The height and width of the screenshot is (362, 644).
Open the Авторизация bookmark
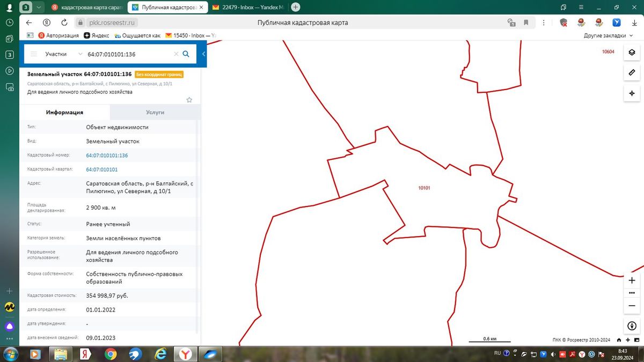point(58,35)
